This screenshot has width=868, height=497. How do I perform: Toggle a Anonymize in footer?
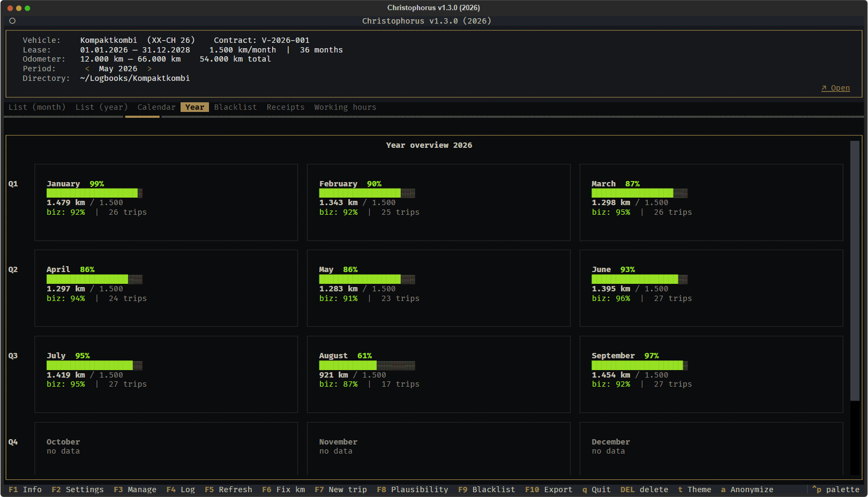click(747, 490)
